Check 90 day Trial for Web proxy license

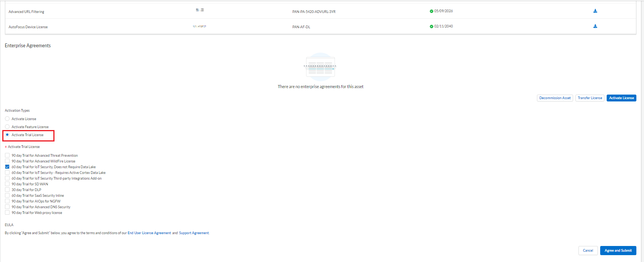click(7, 212)
